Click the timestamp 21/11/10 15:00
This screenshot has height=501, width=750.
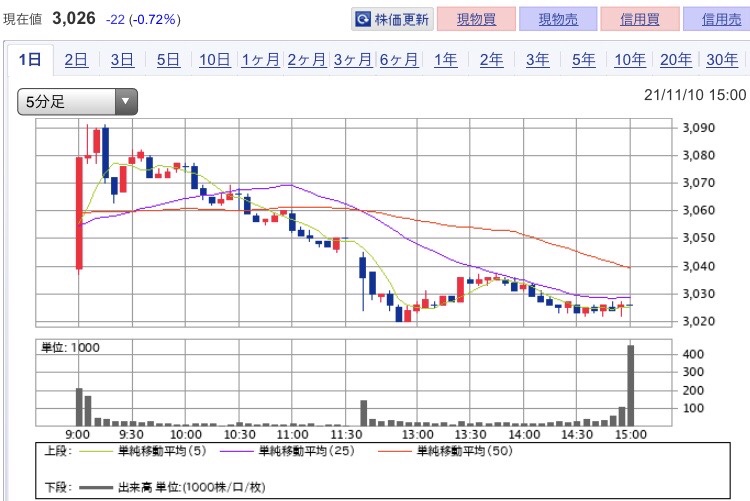pos(695,95)
